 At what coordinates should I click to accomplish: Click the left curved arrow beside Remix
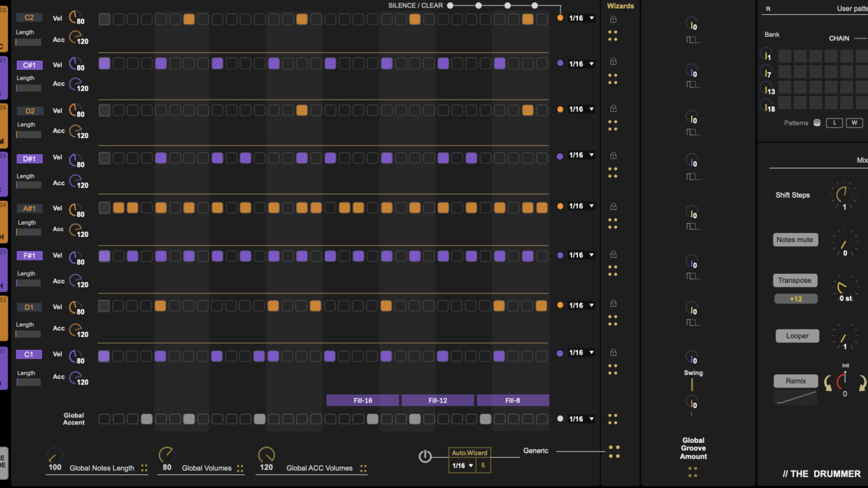pos(829,383)
